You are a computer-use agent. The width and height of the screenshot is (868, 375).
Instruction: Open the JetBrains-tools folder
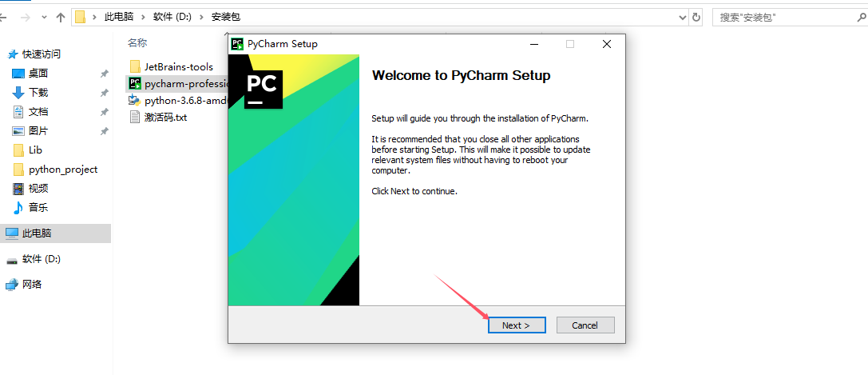point(178,66)
